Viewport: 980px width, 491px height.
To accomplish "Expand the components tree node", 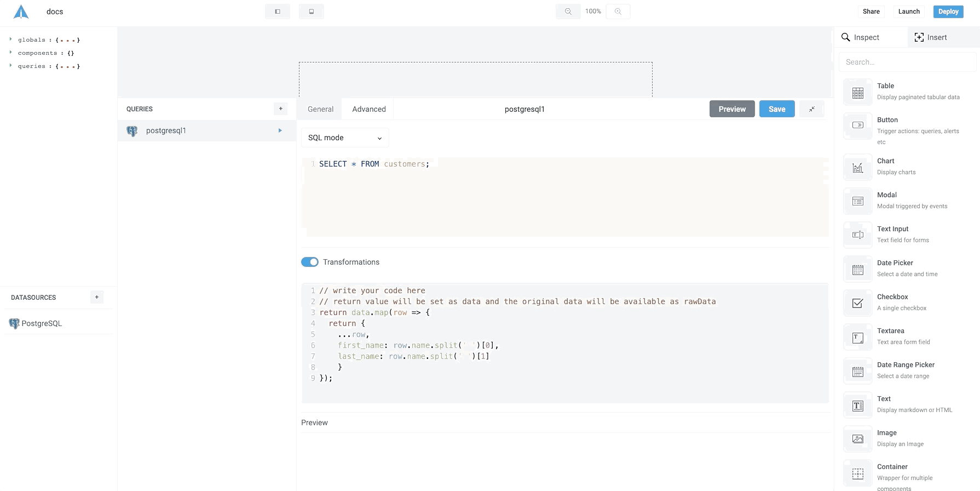I will 10,53.
